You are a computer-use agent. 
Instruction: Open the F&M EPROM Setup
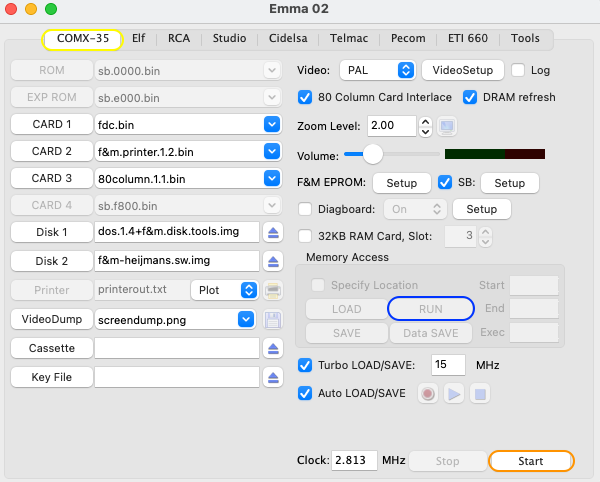point(402,183)
